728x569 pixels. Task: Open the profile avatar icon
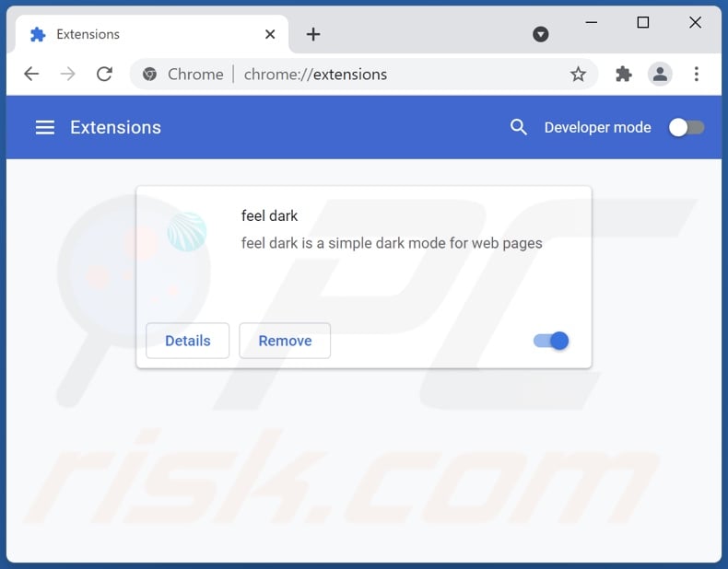coord(660,75)
